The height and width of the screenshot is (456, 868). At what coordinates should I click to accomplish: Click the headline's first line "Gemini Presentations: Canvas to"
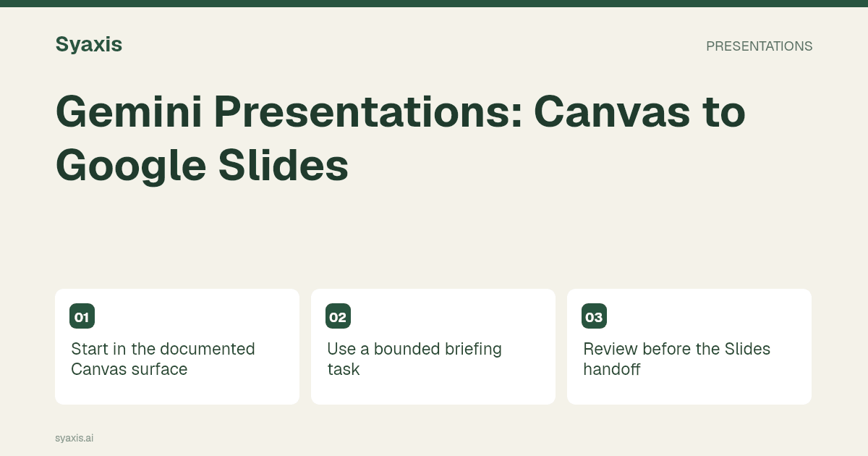[x=400, y=112]
